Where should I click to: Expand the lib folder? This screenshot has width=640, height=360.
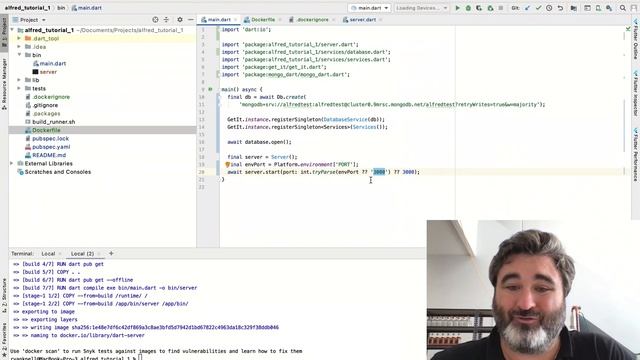coord(19,80)
